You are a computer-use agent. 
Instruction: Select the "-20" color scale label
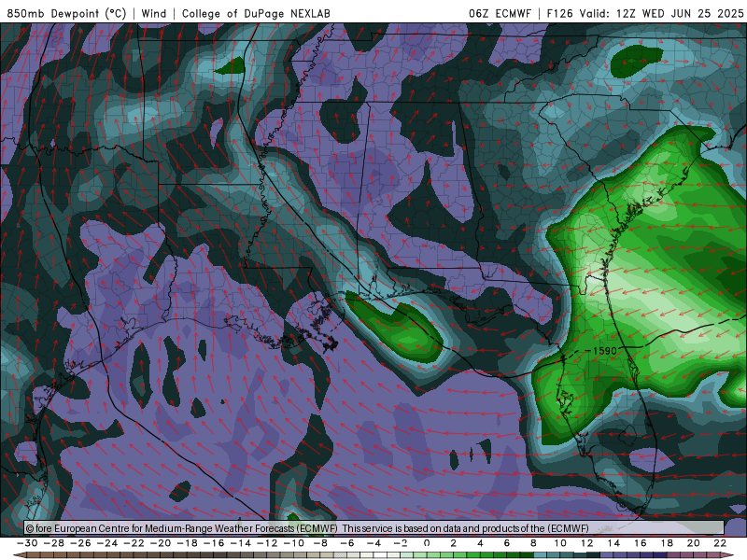161,543
